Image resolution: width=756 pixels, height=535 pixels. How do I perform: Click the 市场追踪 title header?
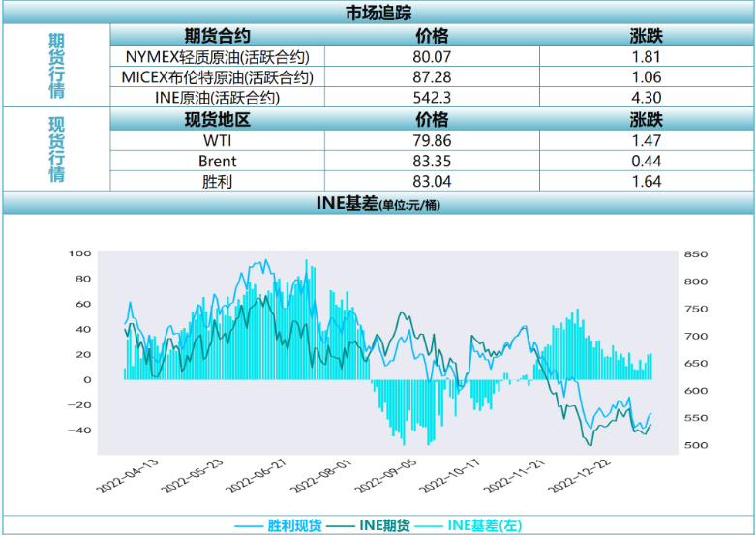pyautogui.click(x=378, y=12)
